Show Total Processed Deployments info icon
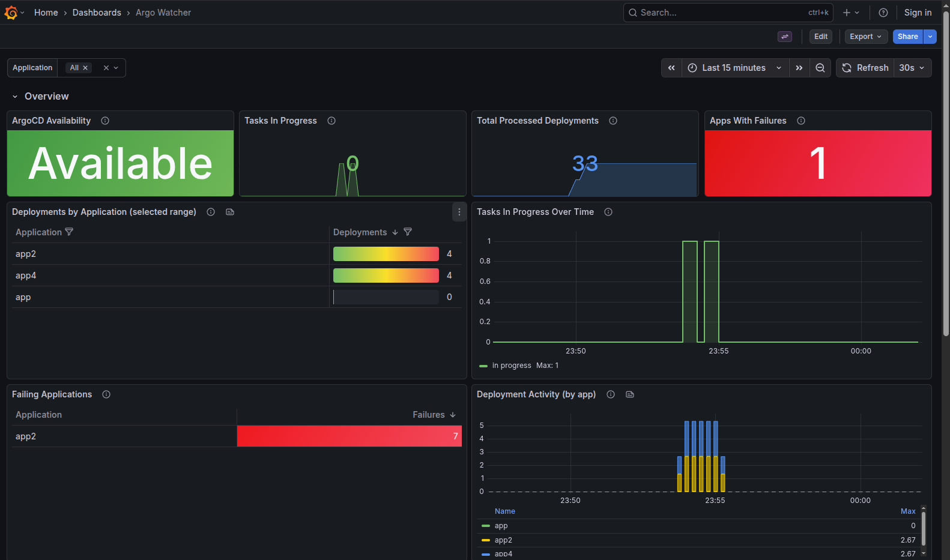The width and height of the screenshot is (950, 560). tap(613, 121)
